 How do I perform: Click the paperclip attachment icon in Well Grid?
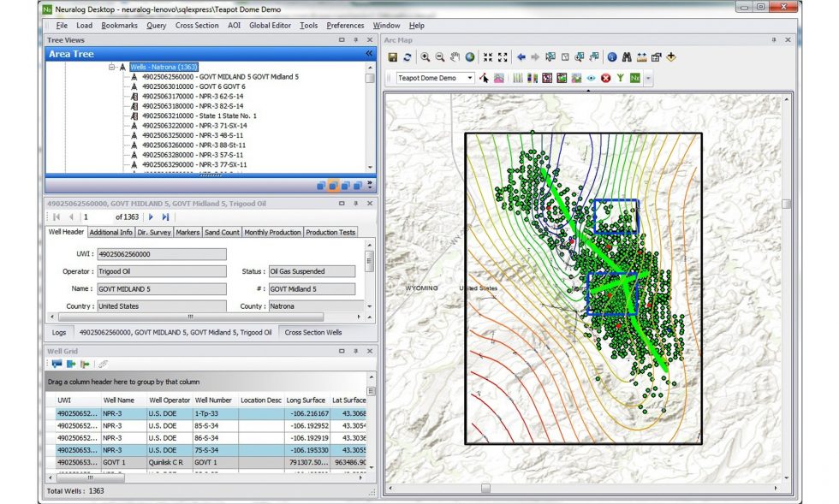103,363
